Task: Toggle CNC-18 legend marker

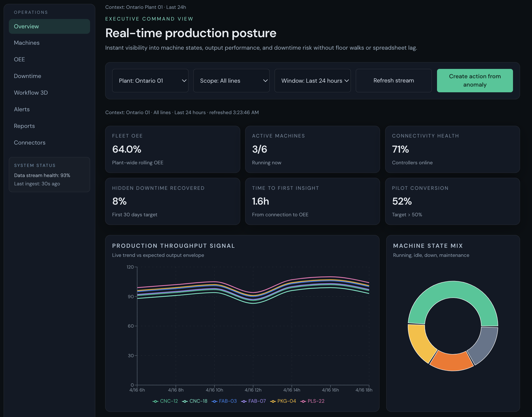Action: [185, 401]
